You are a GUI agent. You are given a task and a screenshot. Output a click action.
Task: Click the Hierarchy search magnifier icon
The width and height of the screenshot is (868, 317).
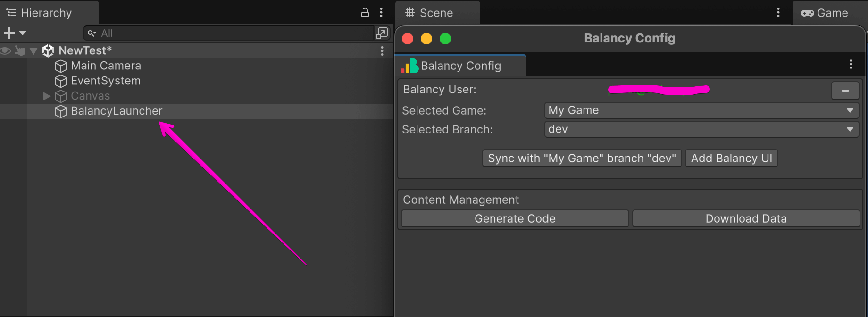click(92, 33)
